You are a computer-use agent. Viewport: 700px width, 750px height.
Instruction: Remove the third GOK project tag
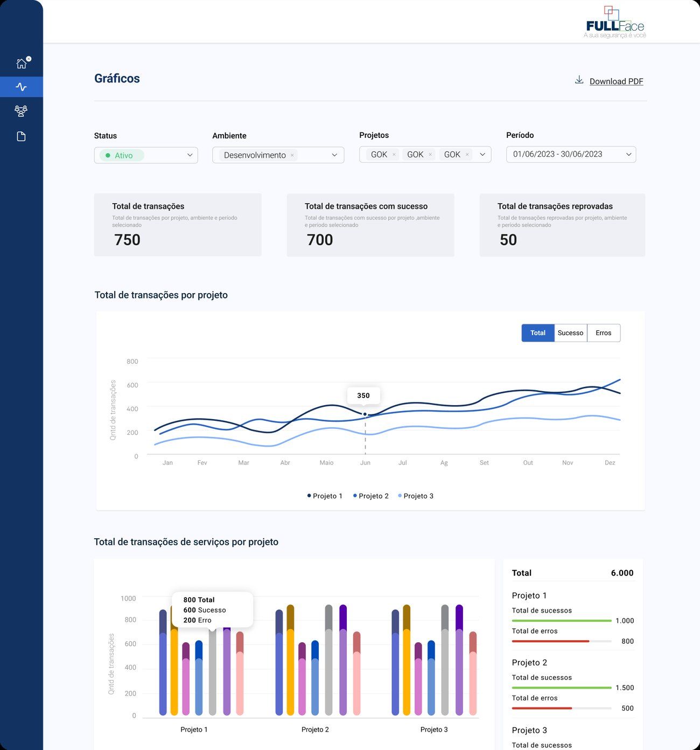[467, 155]
